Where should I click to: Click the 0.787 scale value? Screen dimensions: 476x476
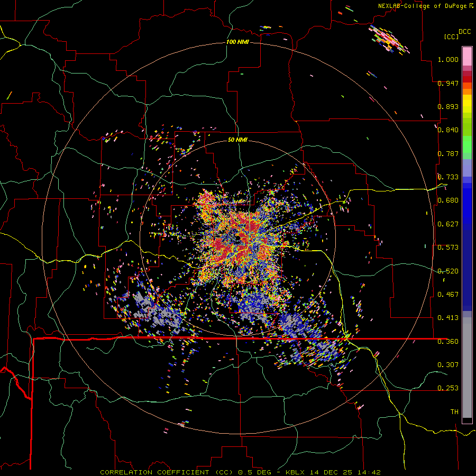click(448, 153)
